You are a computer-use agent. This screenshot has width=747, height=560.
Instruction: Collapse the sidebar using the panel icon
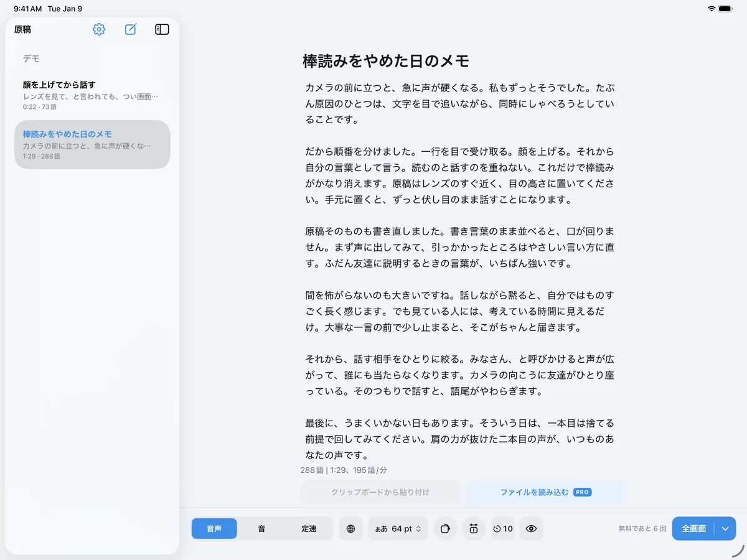pos(162,29)
